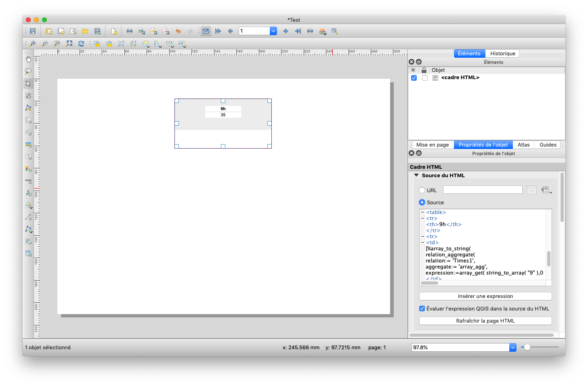
Task: Adjust the zoom slider handle
Action: (527, 347)
